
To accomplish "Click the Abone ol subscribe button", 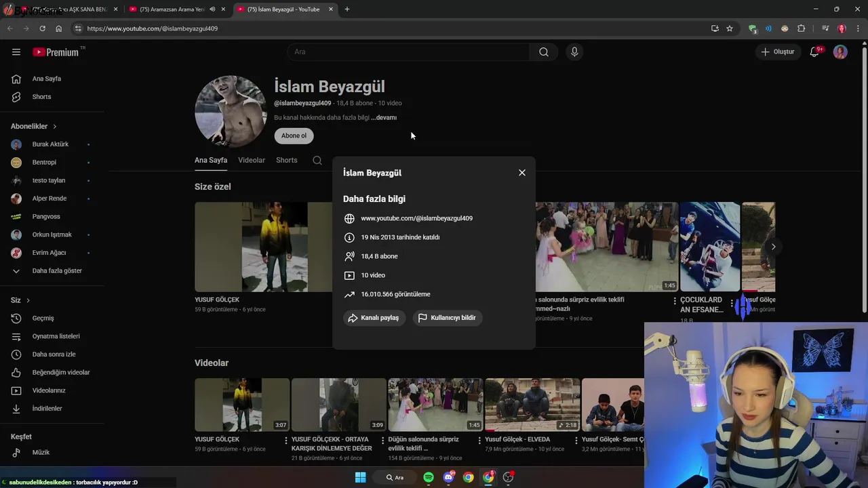I will (294, 136).
